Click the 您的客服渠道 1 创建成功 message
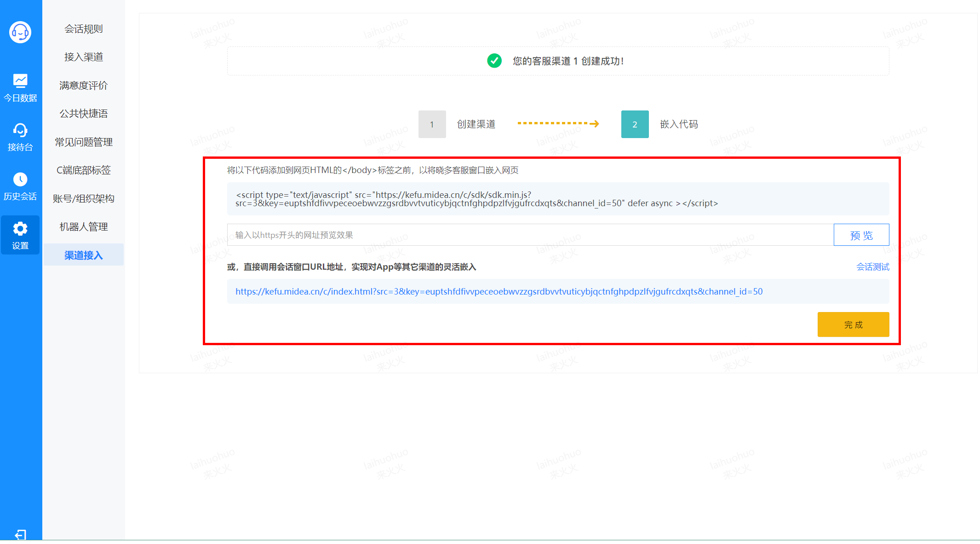The image size is (980, 544). [x=568, y=61]
